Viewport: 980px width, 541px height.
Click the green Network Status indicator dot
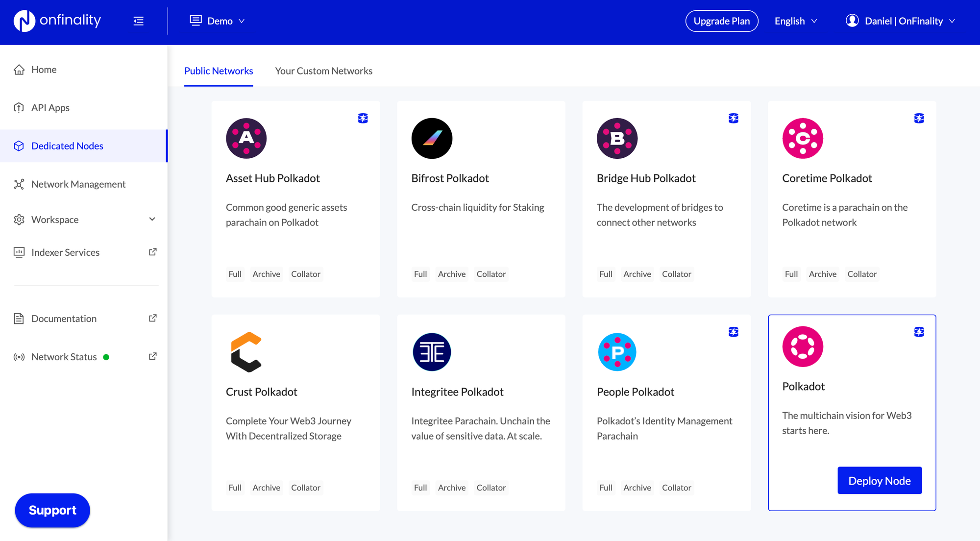pos(107,357)
